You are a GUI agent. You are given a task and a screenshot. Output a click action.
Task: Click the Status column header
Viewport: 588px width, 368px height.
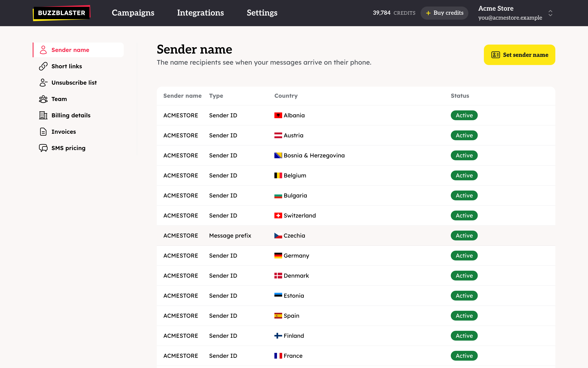(x=460, y=96)
